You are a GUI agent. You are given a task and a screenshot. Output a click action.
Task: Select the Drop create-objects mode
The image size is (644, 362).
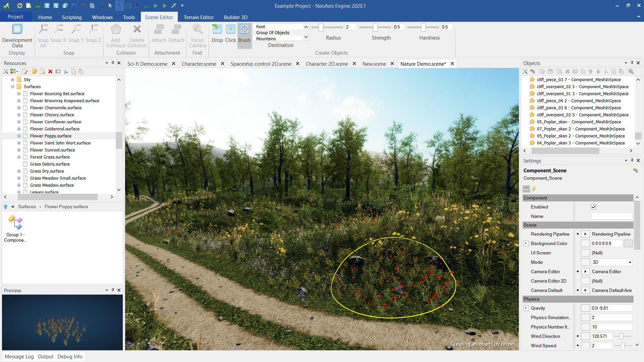coord(217,34)
